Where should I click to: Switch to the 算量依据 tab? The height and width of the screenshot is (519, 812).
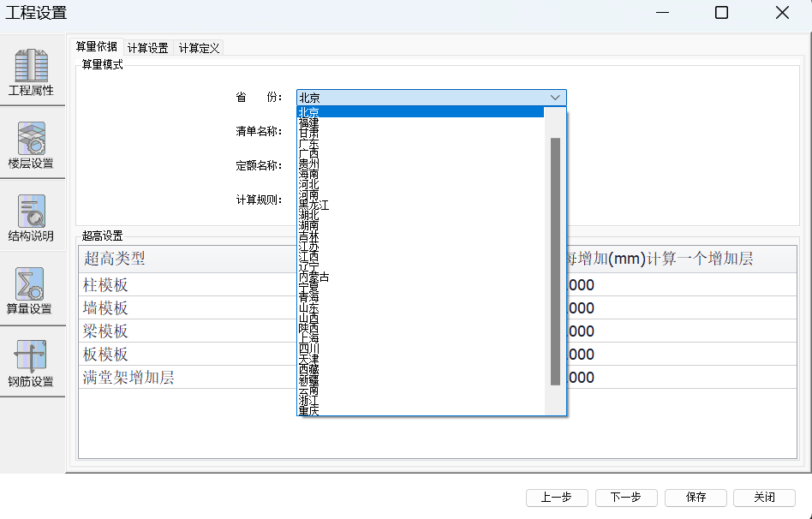(97, 47)
